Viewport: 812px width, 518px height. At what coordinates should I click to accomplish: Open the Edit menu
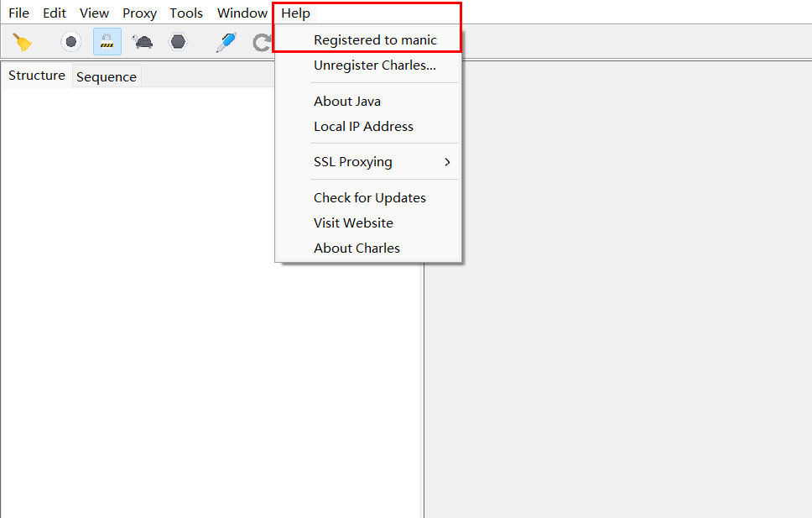click(x=55, y=13)
